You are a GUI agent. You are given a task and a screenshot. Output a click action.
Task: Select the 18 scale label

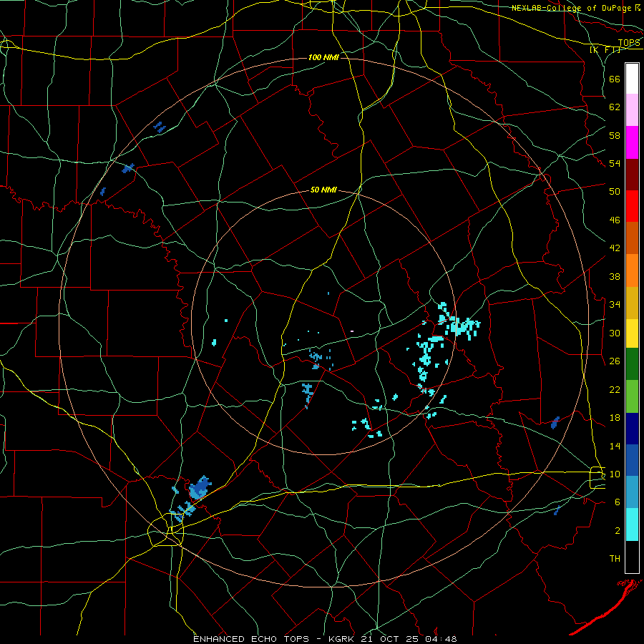(615, 418)
